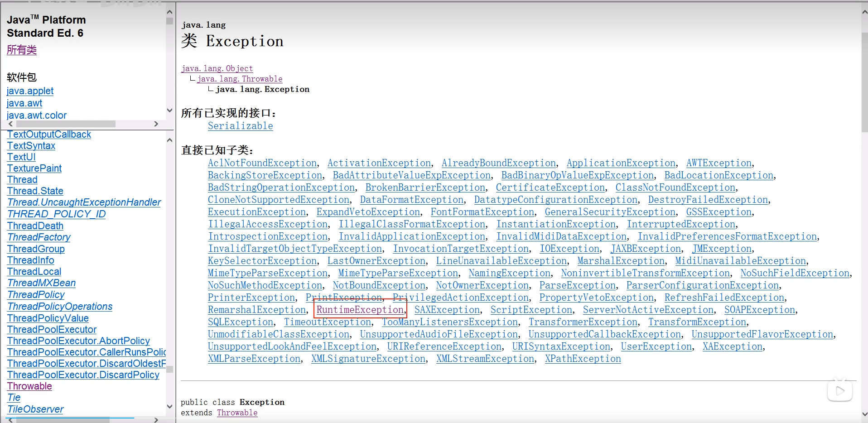Open the ThreadFactory interface
This screenshot has height=423, width=868.
(x=39, y=237)
